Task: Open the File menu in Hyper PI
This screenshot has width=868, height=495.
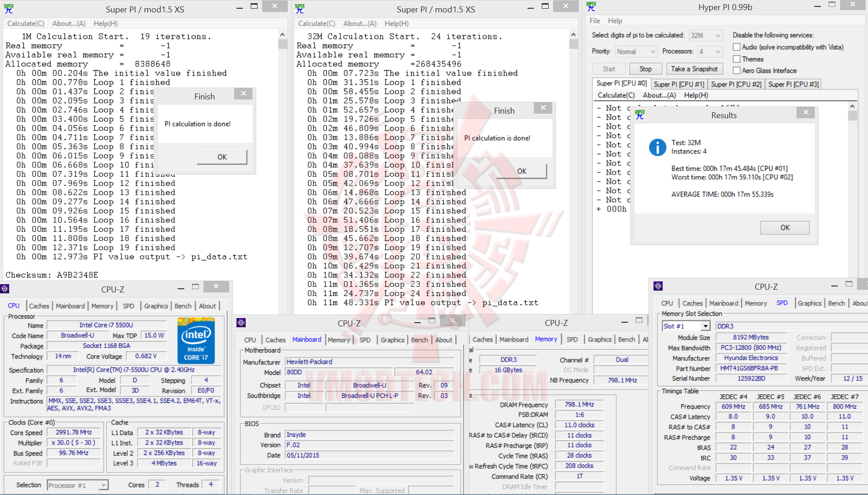Action: [595, 21]
